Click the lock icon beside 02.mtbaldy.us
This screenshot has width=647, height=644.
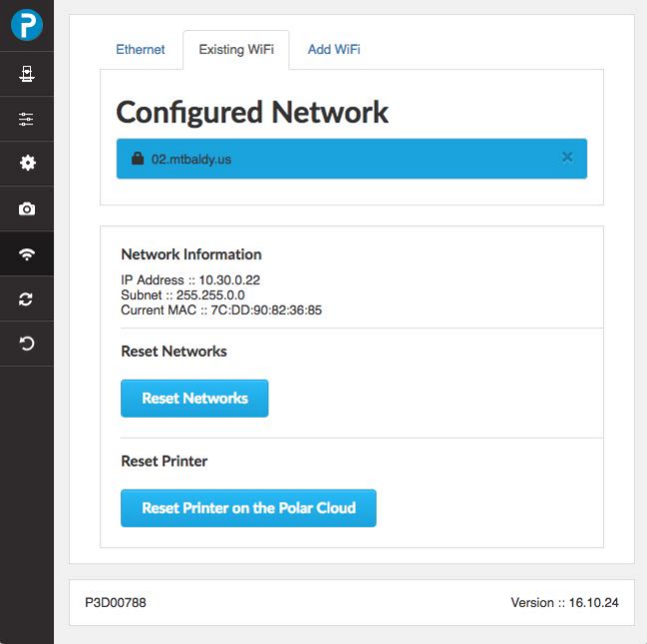pos(138,159)
